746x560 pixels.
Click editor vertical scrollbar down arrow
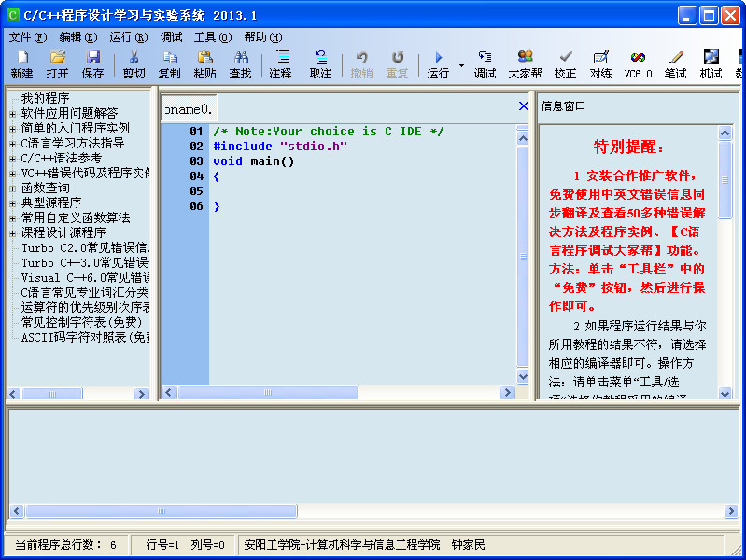(x=523, y=377)
